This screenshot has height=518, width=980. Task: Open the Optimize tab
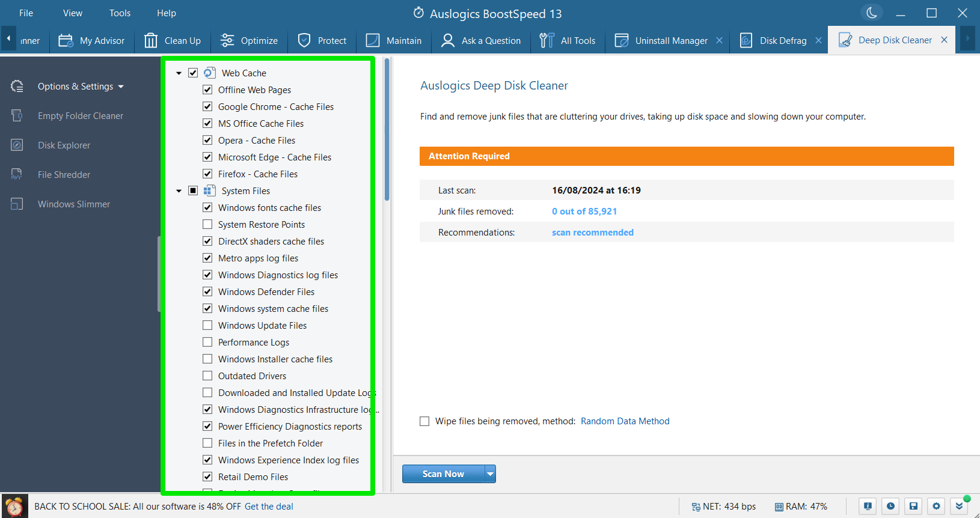pyautogui.click(x=249, y=40)
